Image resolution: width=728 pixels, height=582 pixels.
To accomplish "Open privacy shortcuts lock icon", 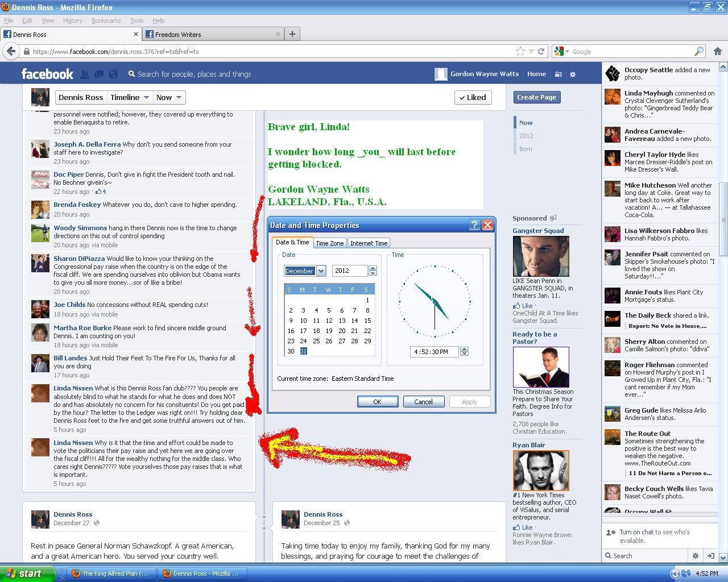I will click(559, 74).
